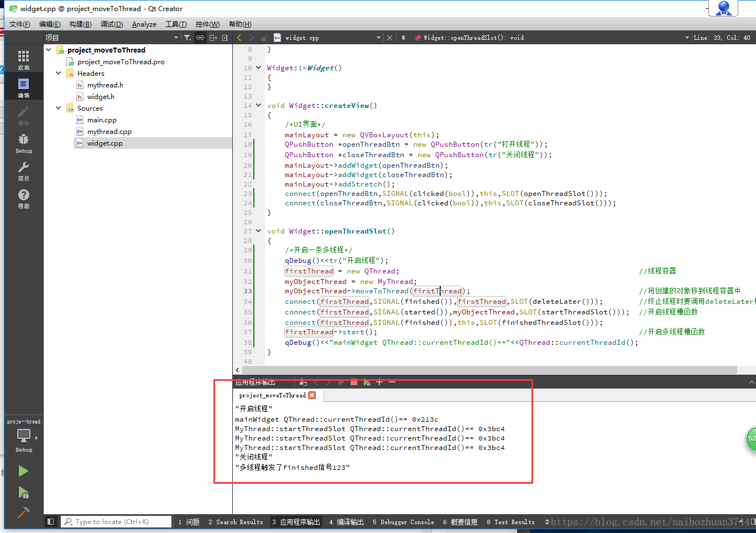Toggle the file write-lock icon
The image size is (756, 533).
(264, 38)
